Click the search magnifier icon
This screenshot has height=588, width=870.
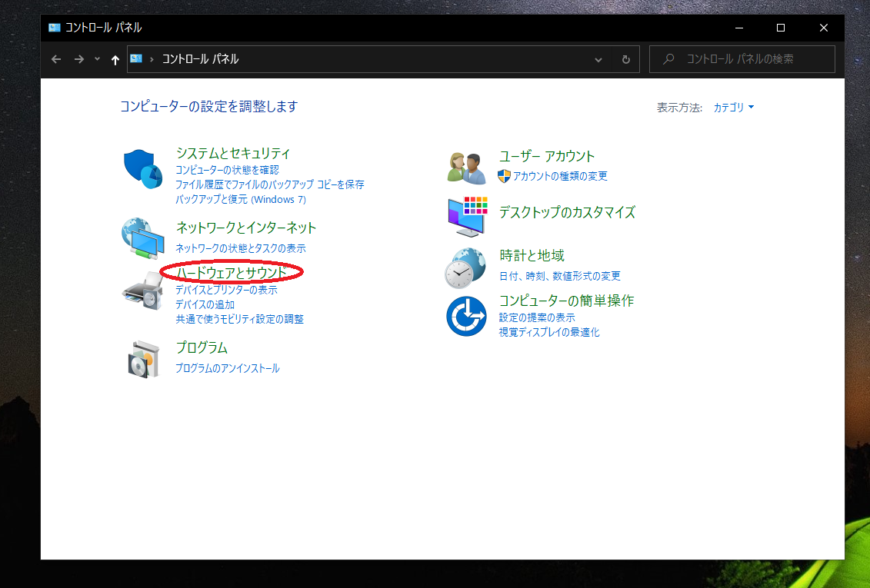tap(668, 58)
